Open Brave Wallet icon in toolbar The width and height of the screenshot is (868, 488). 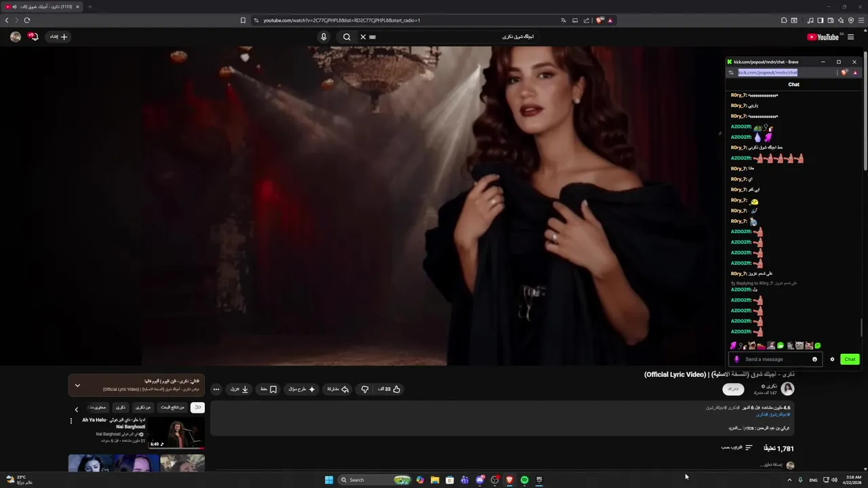[830, 20]
